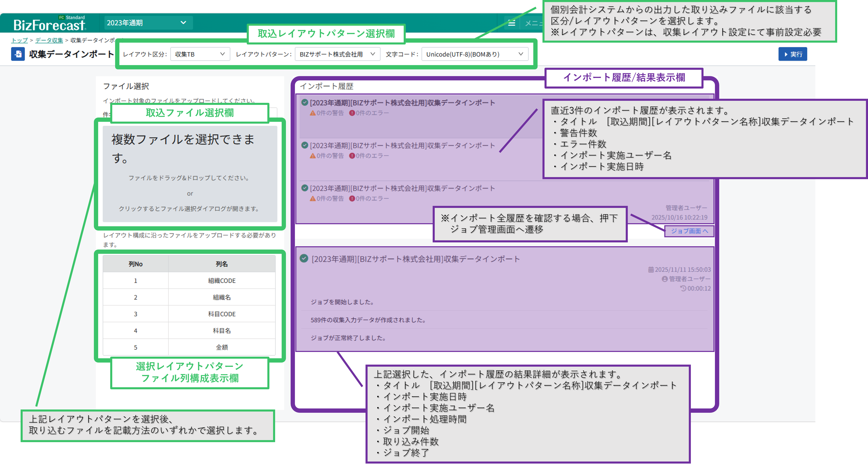Click green check icon in result detail header

(x=304, y=259)
